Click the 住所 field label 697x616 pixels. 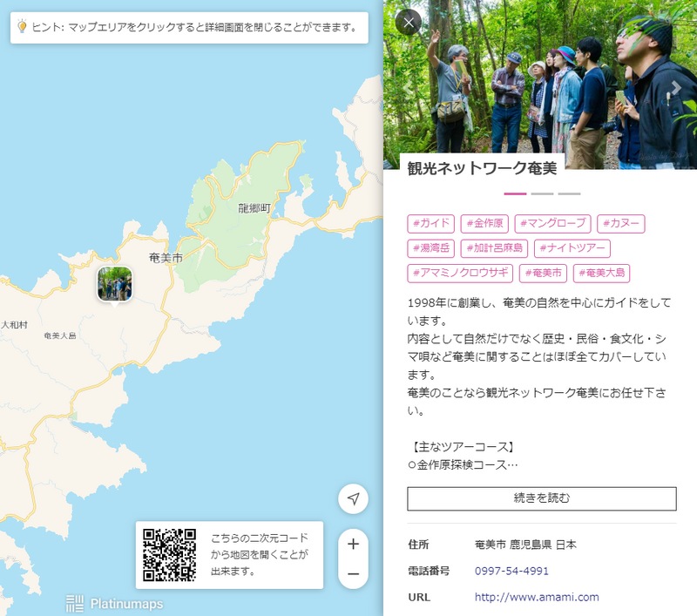(418, 545)
